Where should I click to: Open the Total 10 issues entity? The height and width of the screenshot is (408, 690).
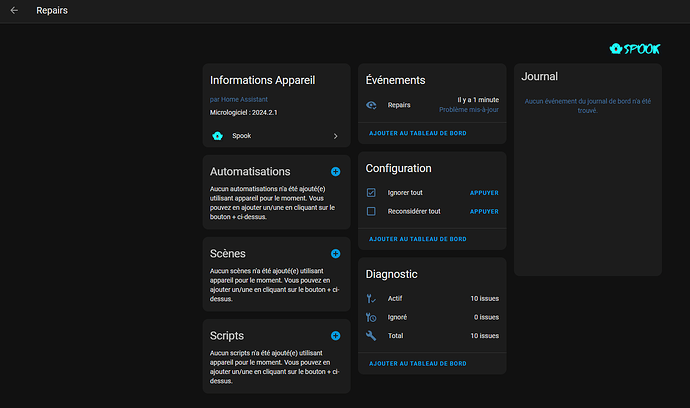click(x=432, y=335)
